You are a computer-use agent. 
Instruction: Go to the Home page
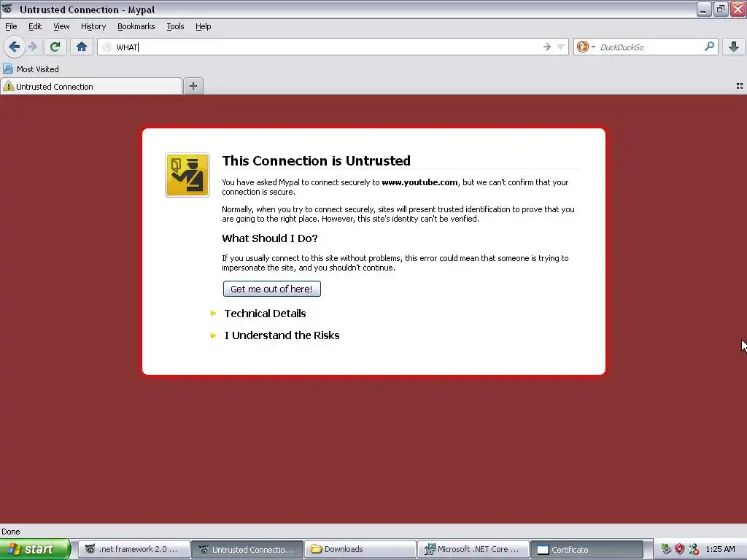pyautogui.click(x=82, y=47)
